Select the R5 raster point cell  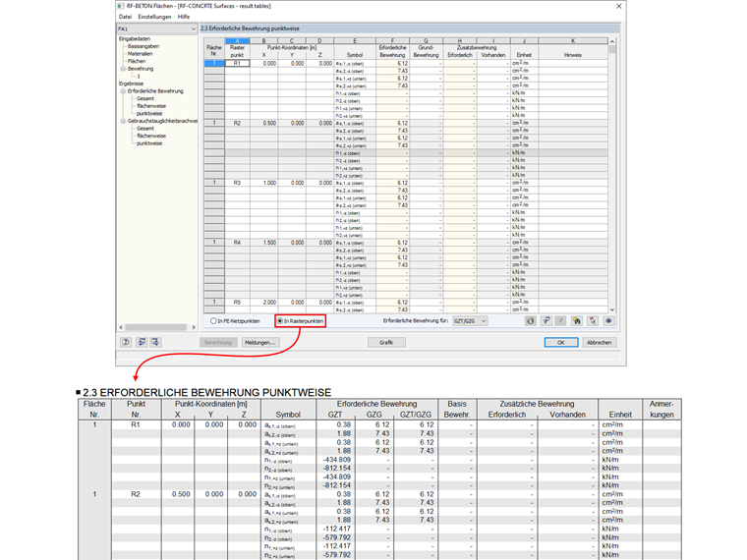(237, 303)
